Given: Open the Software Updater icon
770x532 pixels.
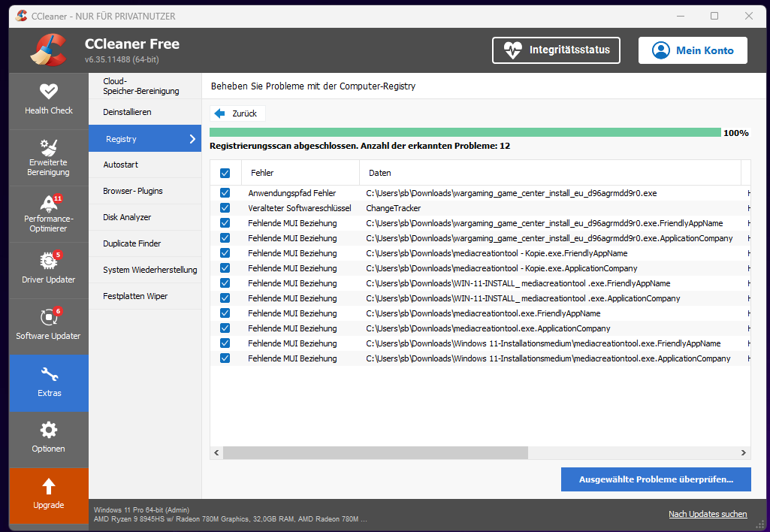Looking at the screenshot, I should pos(49,317).
